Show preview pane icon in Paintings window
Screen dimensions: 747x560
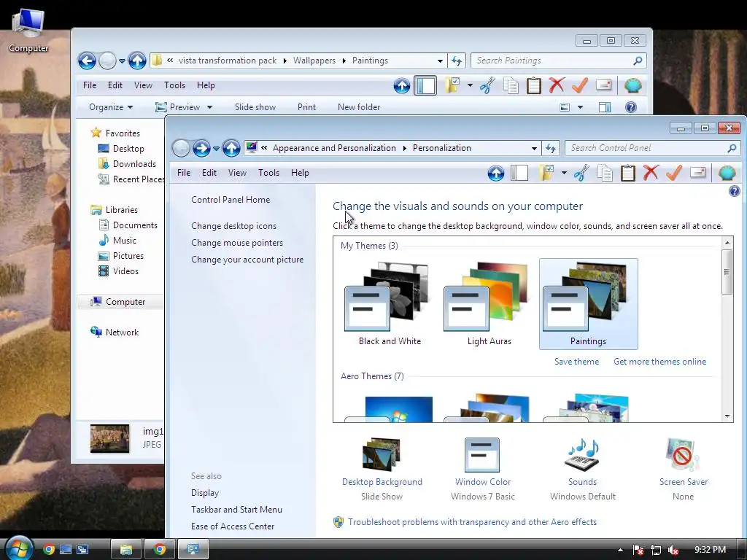click(x=605, y=107)
